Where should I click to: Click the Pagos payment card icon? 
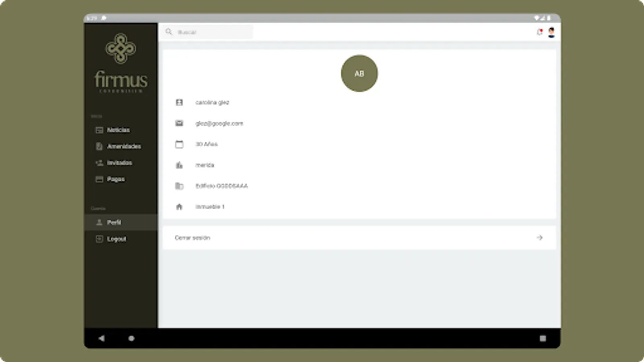click(x=99, y=179)
